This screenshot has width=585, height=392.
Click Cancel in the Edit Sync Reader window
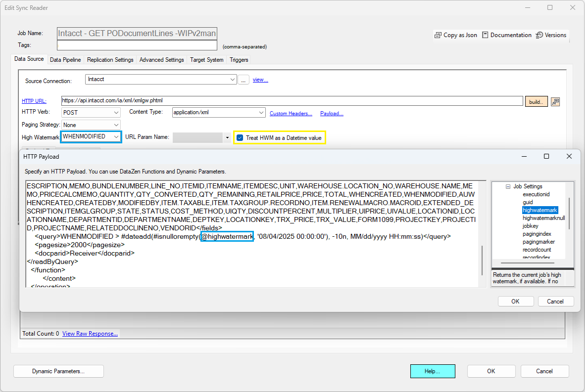[x=545, y=371]
